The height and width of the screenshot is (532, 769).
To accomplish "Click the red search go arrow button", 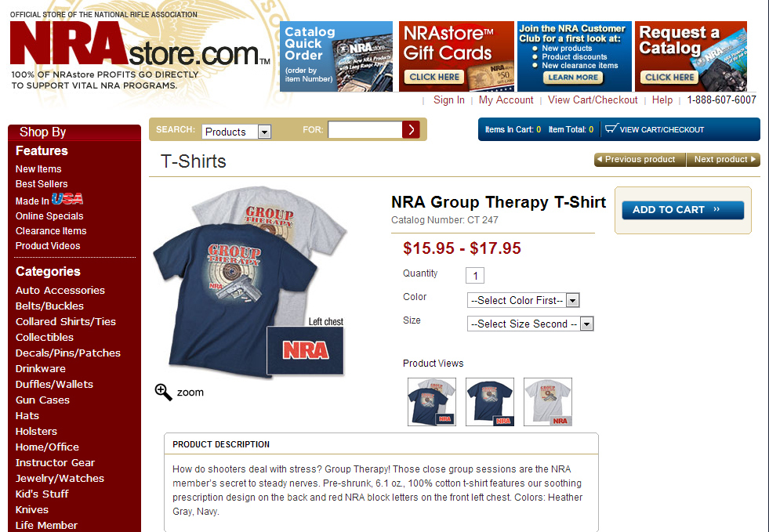I will [411, 130].
